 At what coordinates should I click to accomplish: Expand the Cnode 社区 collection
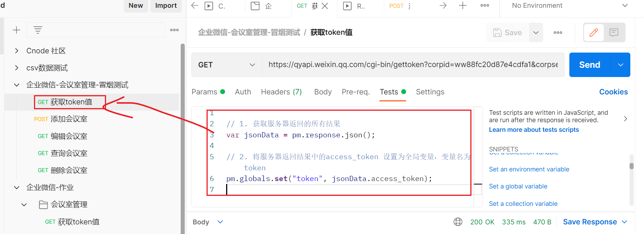17,51
